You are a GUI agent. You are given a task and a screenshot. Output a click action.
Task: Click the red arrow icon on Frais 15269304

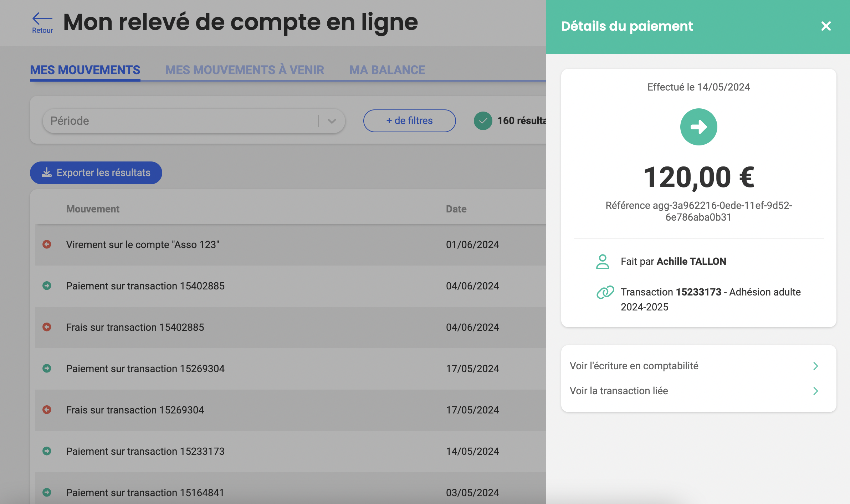(47, 410)
